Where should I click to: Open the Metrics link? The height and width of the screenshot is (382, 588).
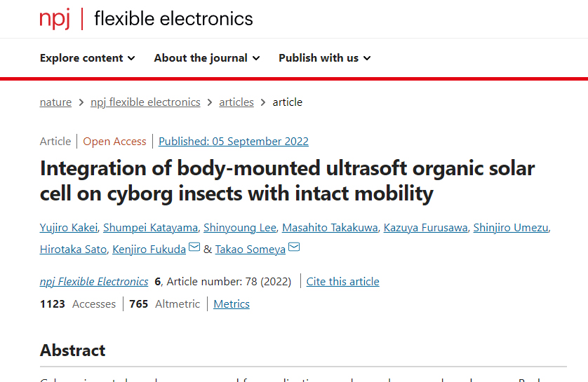point(232,304)
